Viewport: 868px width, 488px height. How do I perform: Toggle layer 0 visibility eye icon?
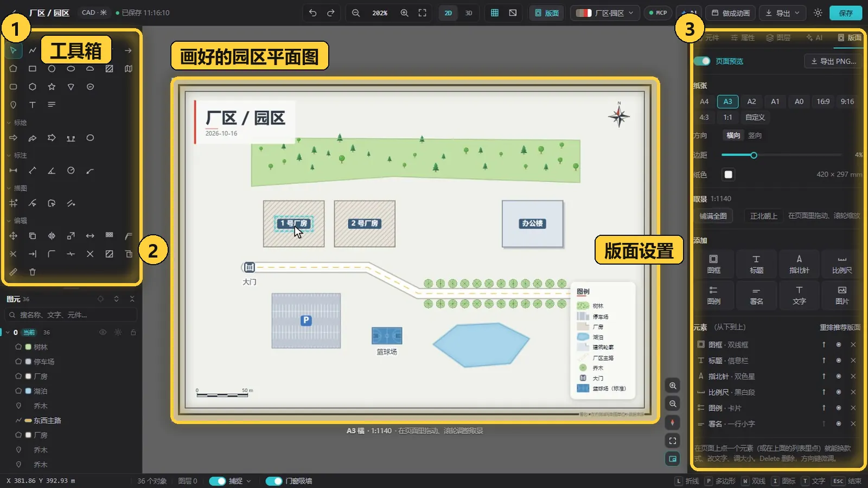tap(103, 332)
